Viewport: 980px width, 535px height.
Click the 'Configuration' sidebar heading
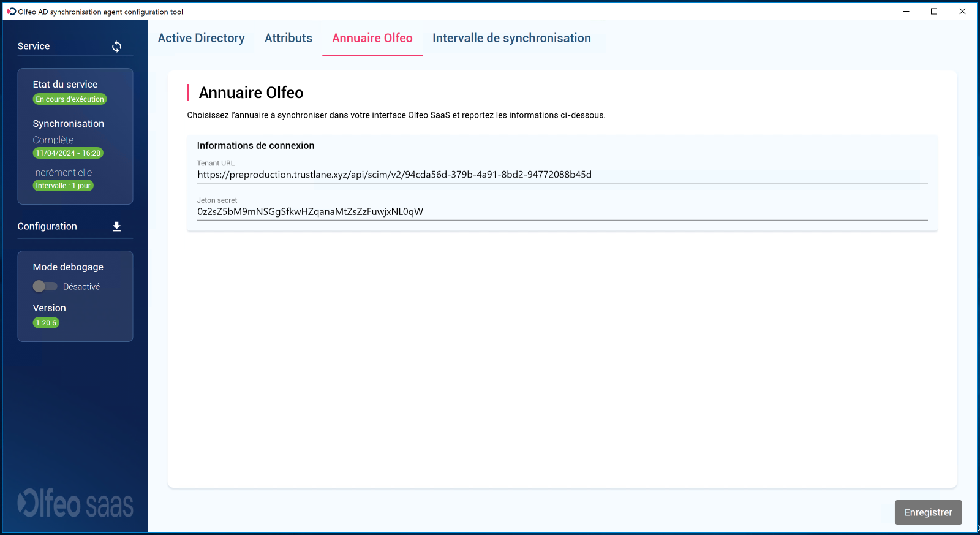click(47, 226)
